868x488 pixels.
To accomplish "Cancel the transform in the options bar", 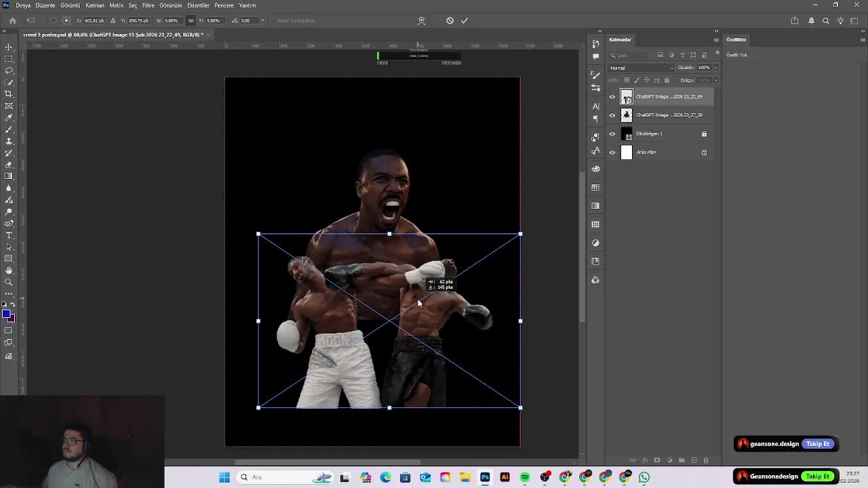I will point(450,20).
